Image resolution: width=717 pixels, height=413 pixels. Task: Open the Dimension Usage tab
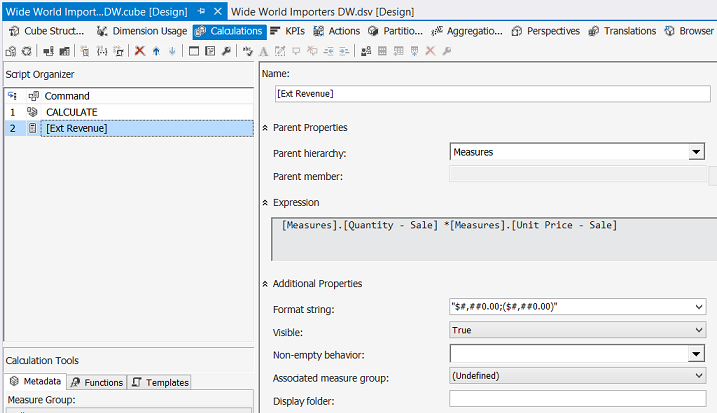(141, 31)
